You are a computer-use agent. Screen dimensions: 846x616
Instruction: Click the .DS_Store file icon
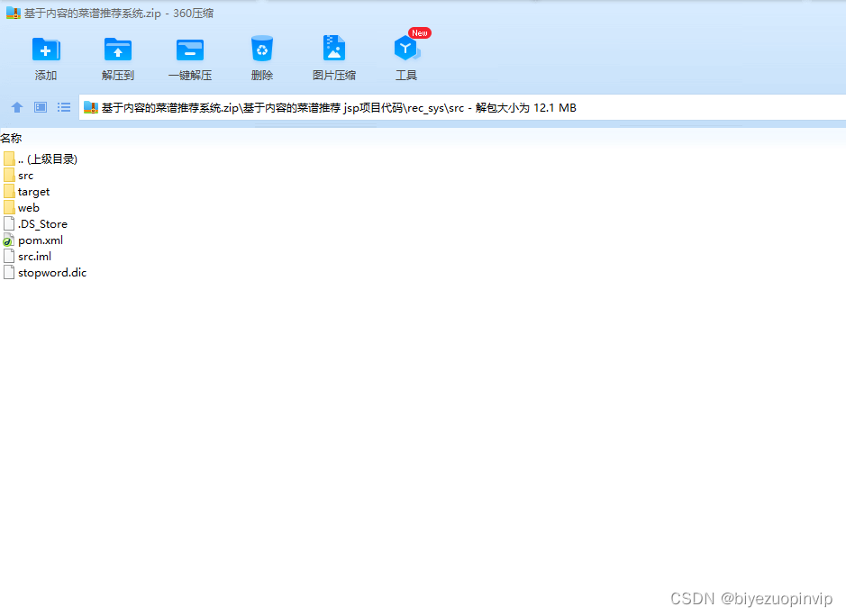click(x=9, y=224)
